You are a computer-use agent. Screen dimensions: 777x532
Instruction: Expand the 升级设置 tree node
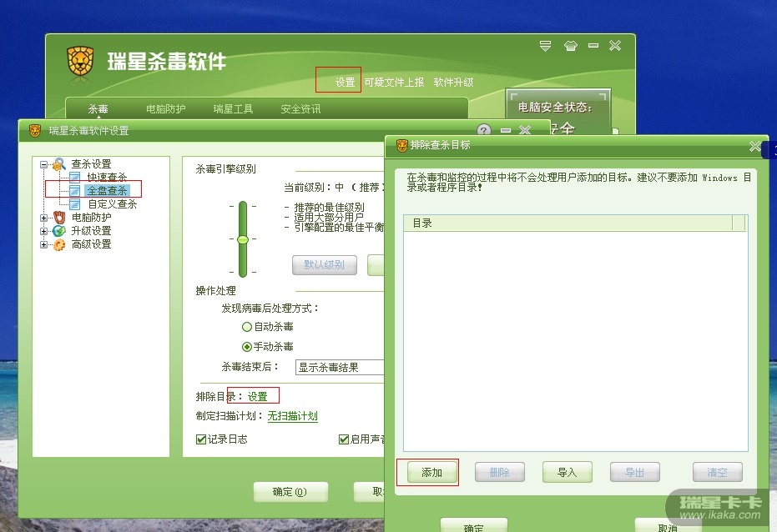tap(43, 231)
